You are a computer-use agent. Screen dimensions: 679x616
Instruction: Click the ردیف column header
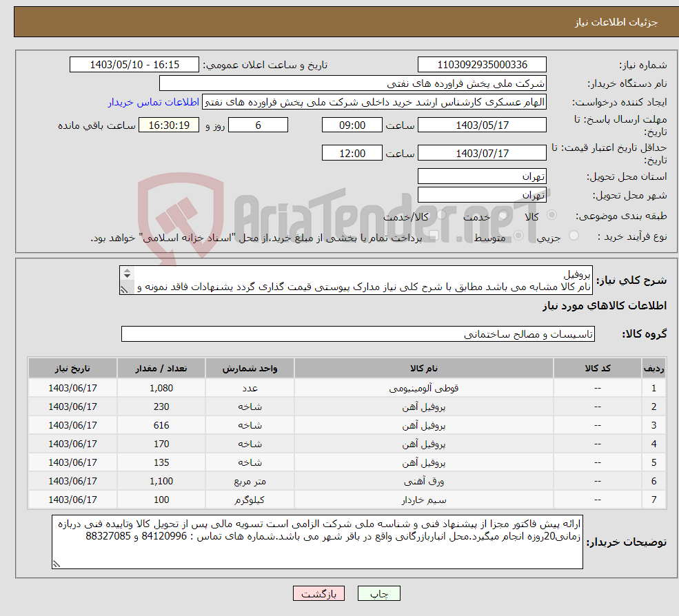pyautogui.click(x=653, y=369)
